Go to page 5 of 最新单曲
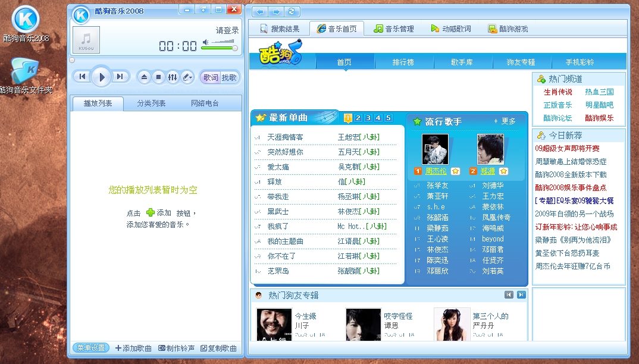This screenshot has width=639, height=364. click(x=389, y=118)
